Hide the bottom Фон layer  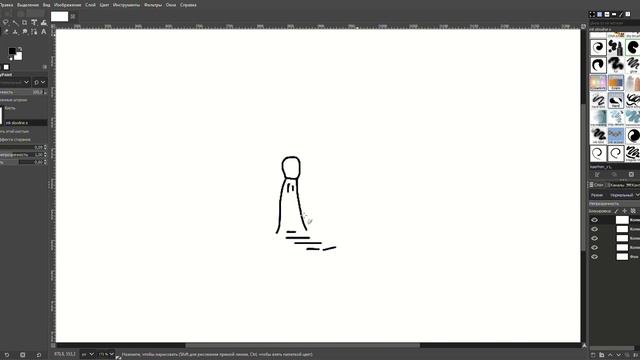click(x=594, y=257)
